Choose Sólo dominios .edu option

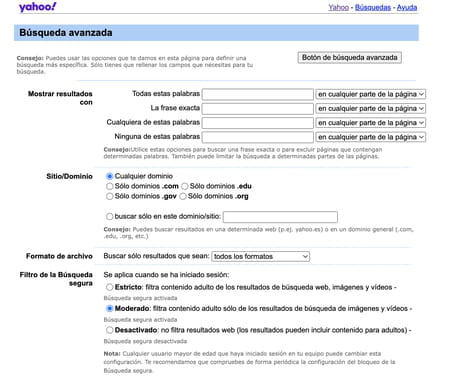point(184,186)
